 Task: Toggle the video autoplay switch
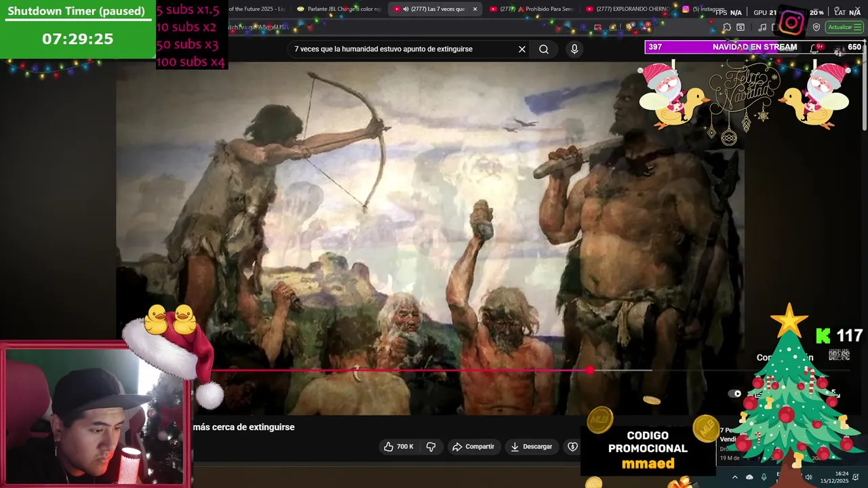pyautogui.click(x=735, y=393)
